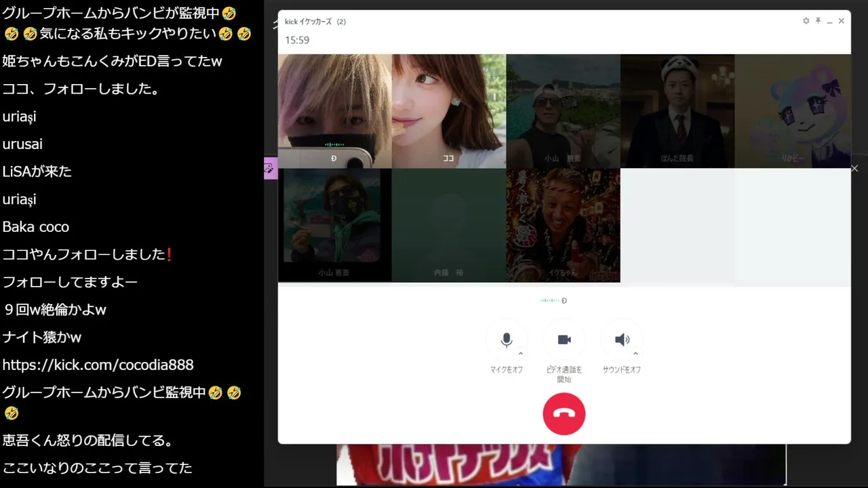This screenshot has height=488, width=868.
Task: Open call settings gear icon
Action: (806, 21)
